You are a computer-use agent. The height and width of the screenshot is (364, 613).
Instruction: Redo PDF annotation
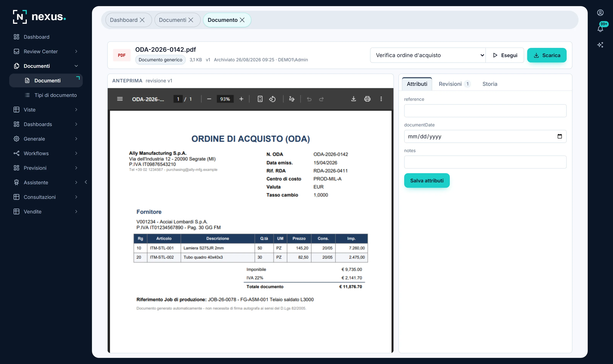click(x=321, y=99)
